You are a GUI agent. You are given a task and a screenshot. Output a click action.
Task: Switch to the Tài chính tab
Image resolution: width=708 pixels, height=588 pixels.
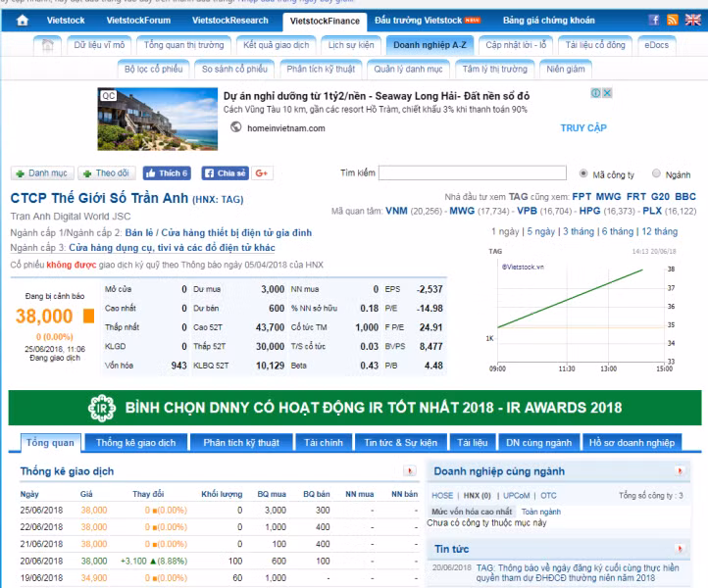point(324,443)
